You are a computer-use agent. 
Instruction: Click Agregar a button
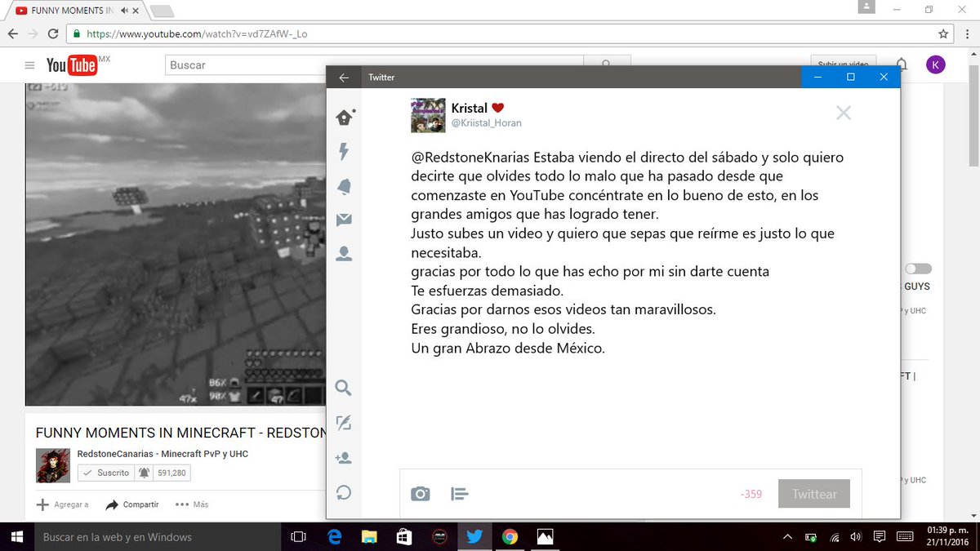pyautogui.click(x=62, y=504)
